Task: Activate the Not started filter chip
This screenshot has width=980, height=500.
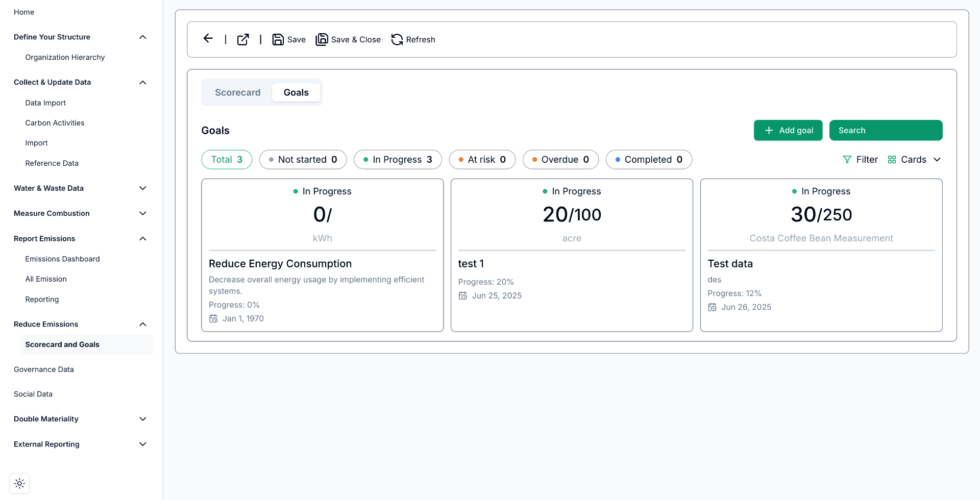Action: 303,159
